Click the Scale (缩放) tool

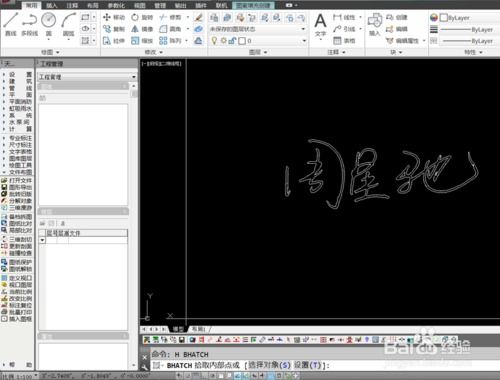(x=142, y=41)
